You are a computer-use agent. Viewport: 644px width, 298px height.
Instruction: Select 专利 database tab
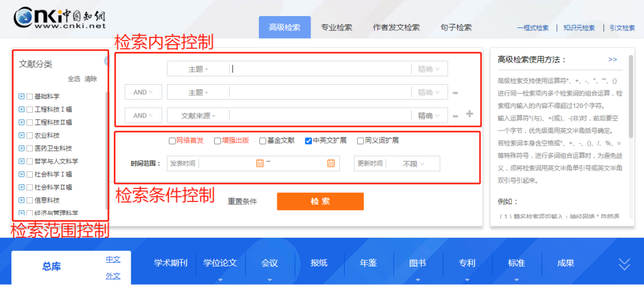pyautogui.click(x=467, y=263)
